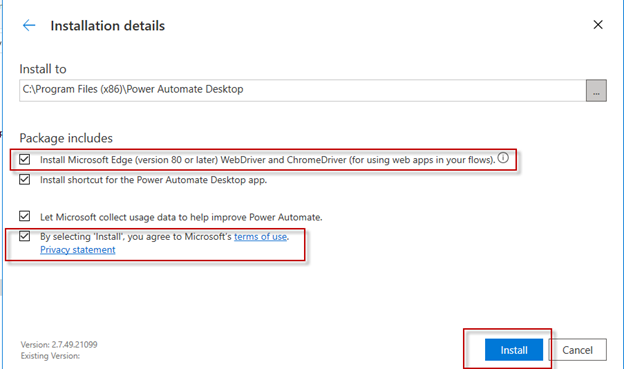Click the Installation details title
Image resolution: width=624 pixels, height=369 pixels.
(x=107, y=26)
